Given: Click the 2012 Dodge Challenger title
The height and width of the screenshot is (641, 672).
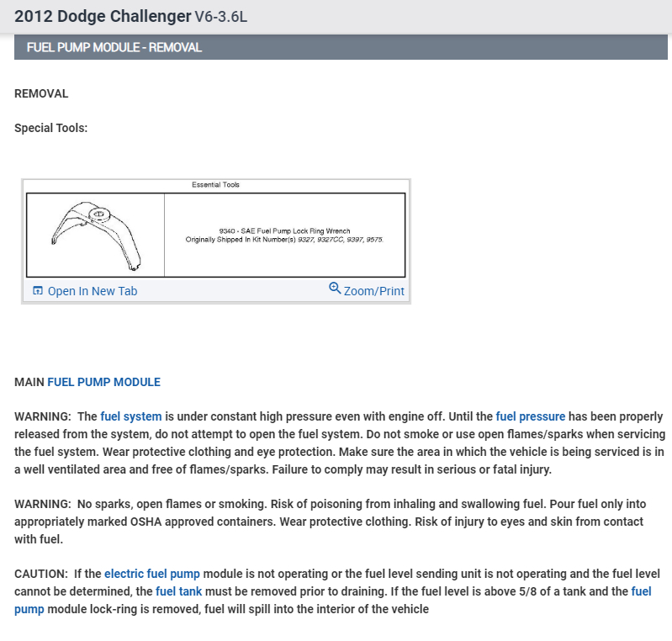Looking at the screenshot, I should [103, 16].
